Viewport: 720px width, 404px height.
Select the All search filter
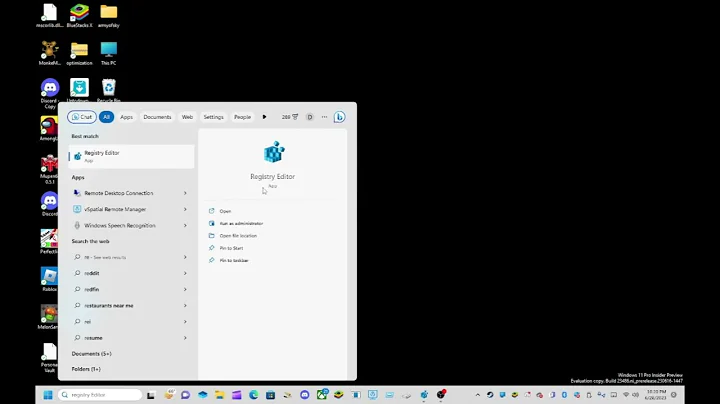[x=106, y=117]
